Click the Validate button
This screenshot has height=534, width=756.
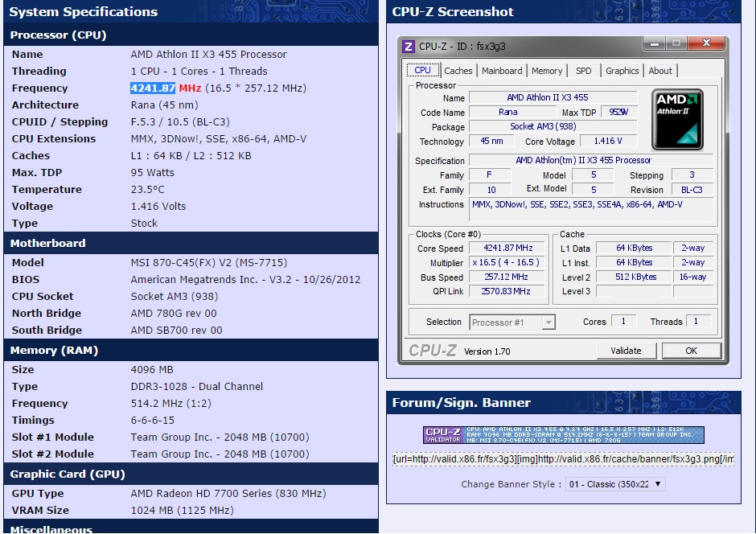(626, 351)
